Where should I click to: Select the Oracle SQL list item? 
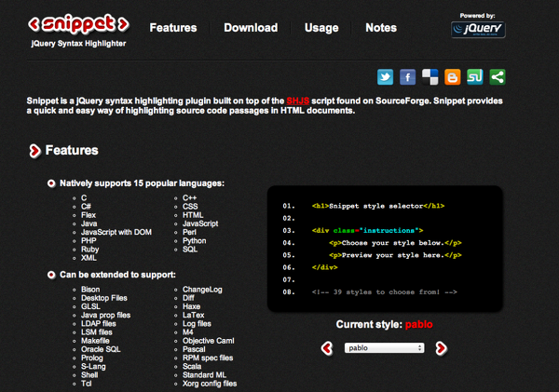click(x=101, y=349)
